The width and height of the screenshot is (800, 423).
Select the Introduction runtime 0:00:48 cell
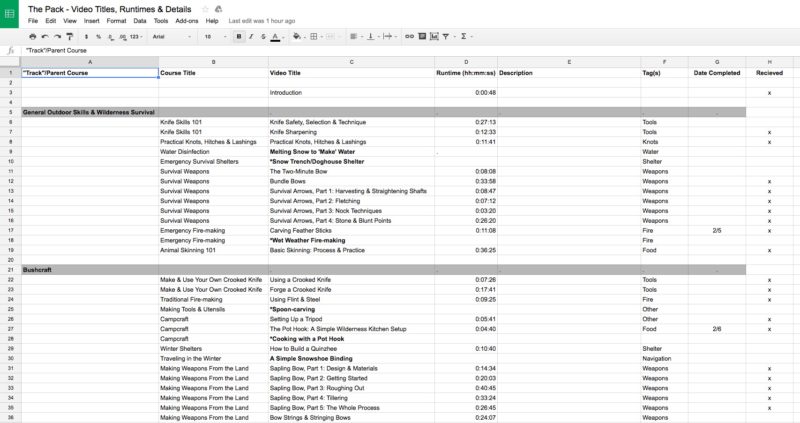[x=466, y=93]
